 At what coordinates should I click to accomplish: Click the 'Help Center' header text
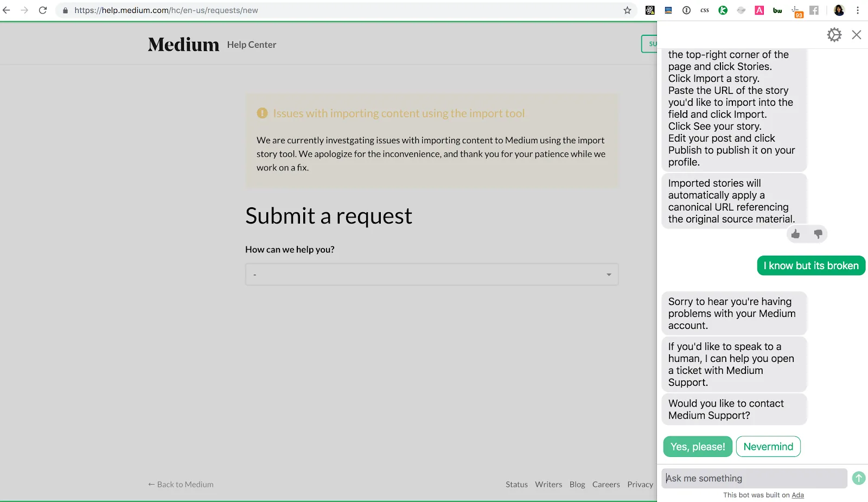pyautogui.click(x=252, y=45)
